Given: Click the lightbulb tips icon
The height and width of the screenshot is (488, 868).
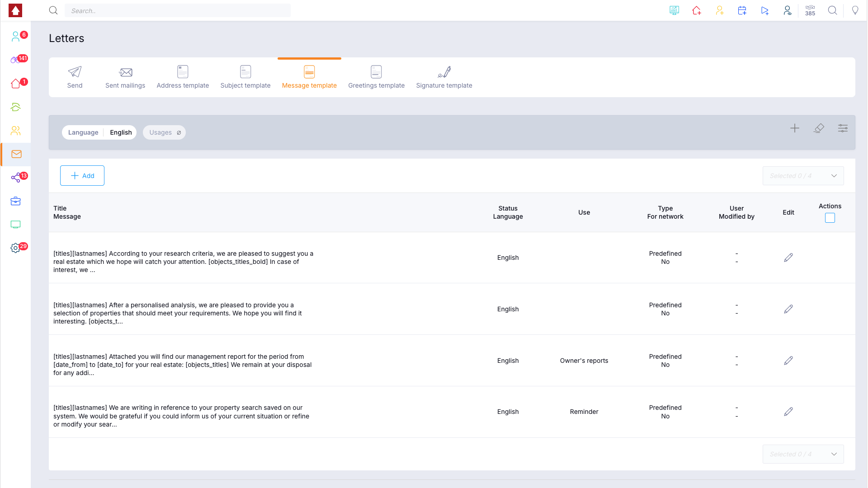Looking at the screenshot, I should pyautogui.click(x=855, y=10).
